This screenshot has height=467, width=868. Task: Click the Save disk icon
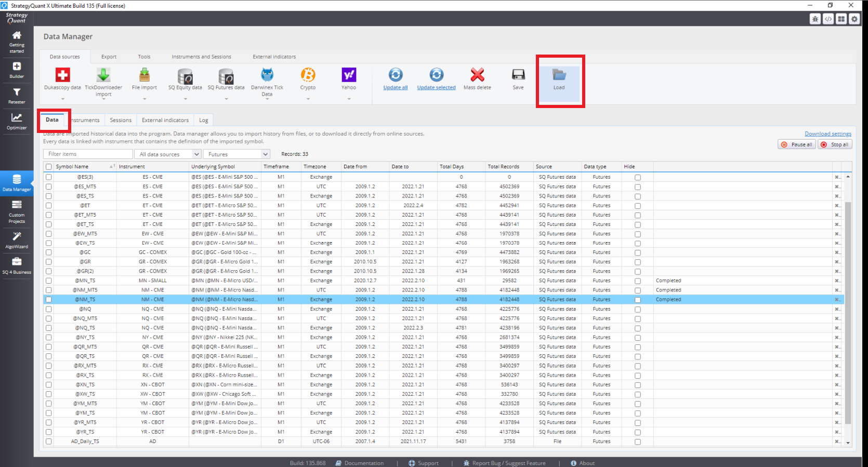[x=518, y=75]
